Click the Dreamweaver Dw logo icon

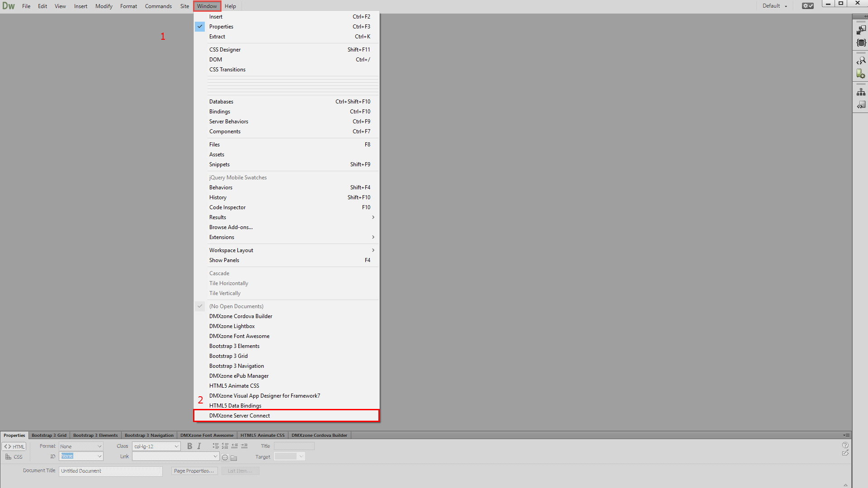[x=9, y=6]
